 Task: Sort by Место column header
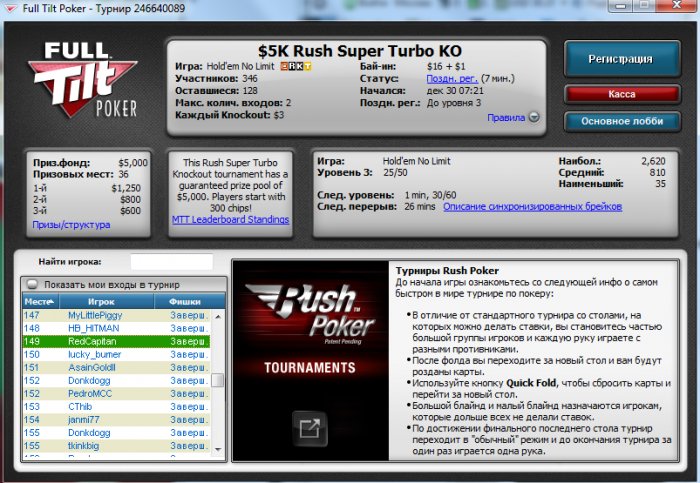point(40,302)
